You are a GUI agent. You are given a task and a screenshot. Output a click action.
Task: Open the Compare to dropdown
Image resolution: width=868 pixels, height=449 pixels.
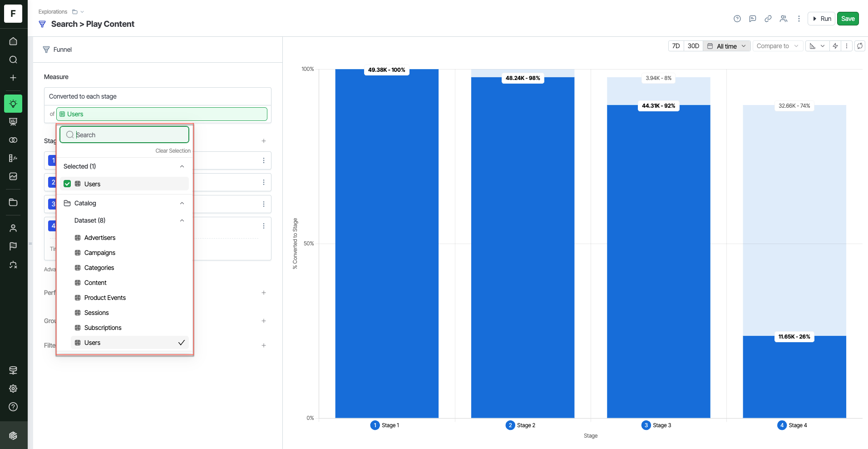tap(778, 46)
